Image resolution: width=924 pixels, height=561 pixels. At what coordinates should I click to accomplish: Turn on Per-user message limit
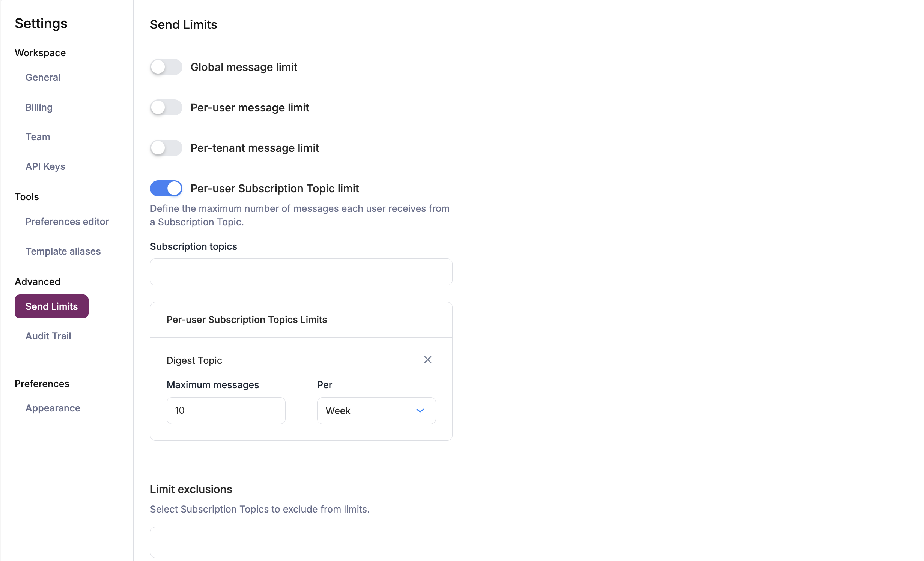166,107
